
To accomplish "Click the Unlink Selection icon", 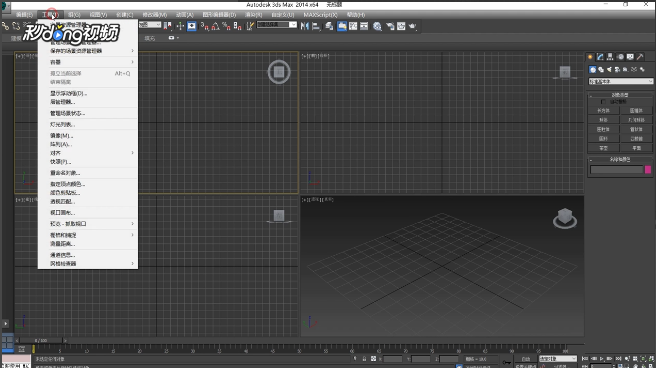I will coord(16,26).
